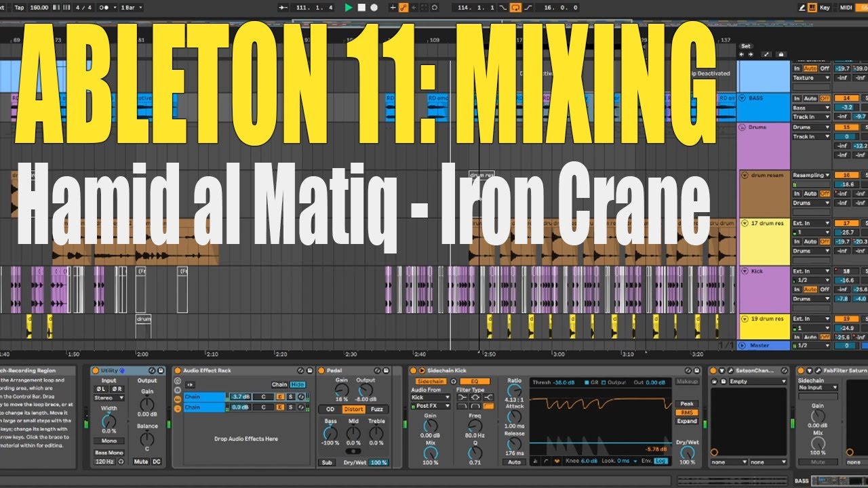The image size is (868, 488).
Task: Select RMS envelope mode
Action: click(x=687, y=412)
